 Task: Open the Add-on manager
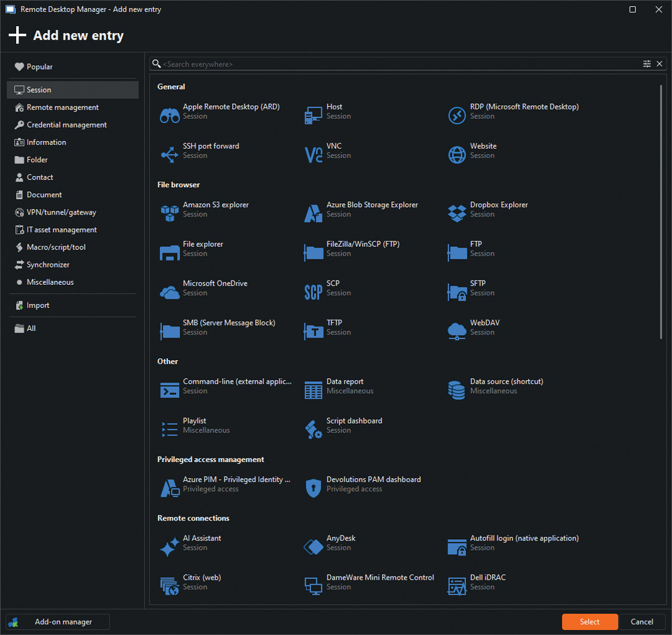tap(58, 622)
